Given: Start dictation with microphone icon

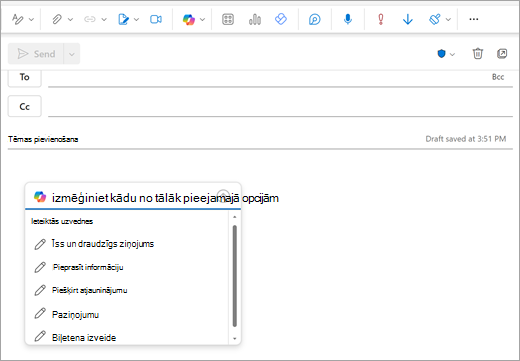Looking at the screenshot, I should 348,19.
